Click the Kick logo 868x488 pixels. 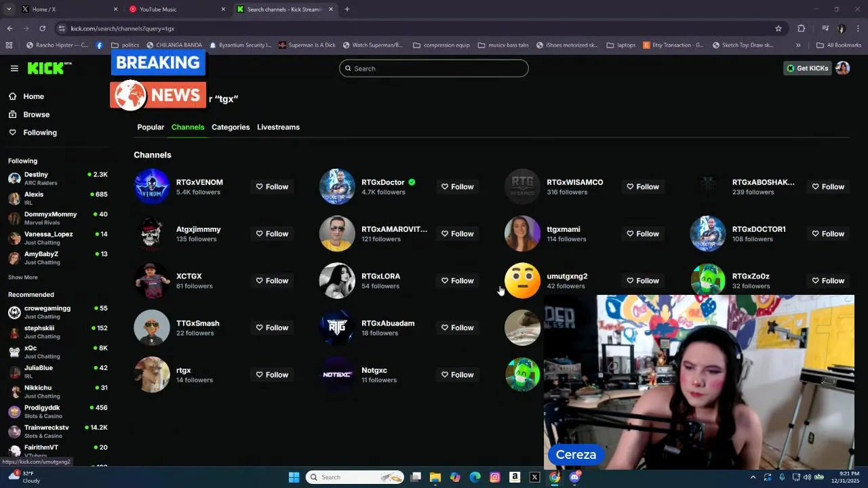tap(49, 68)
